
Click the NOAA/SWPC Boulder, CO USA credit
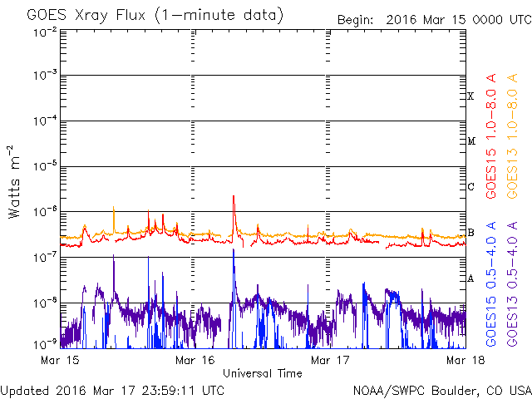[441, 389]
